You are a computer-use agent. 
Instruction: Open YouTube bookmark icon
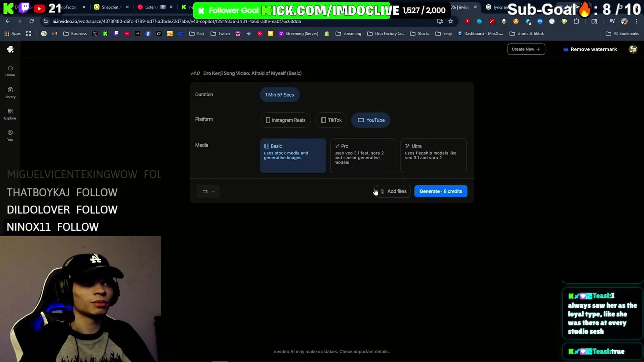tap(127, 34)
